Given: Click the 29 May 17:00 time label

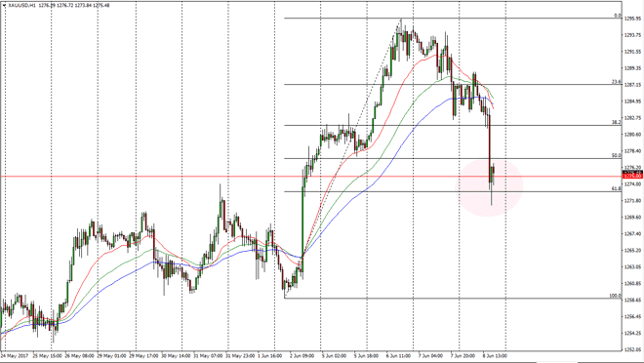Looking at the screenshot, I should 143,355.
